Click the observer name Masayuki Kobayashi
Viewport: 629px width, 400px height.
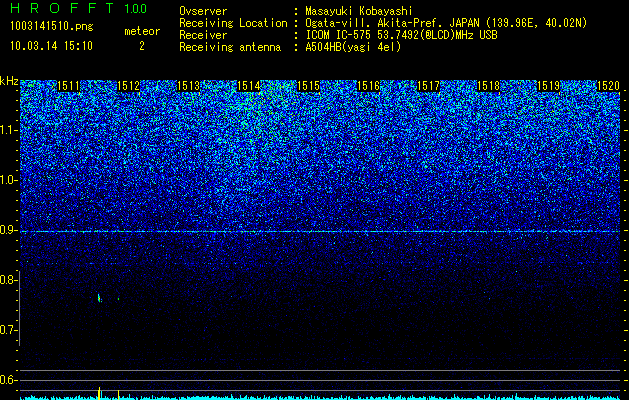[359, 12]
